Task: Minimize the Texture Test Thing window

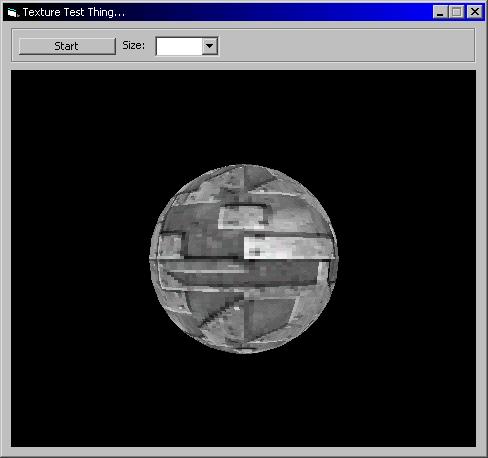Action: [x=440, y=12]
